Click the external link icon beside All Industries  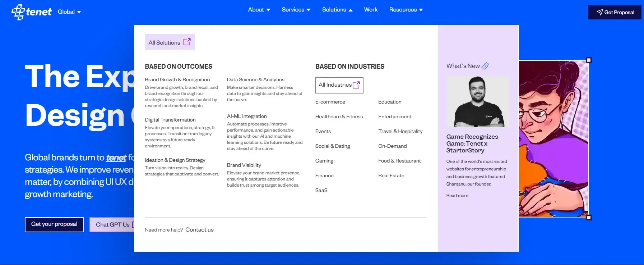356,85
